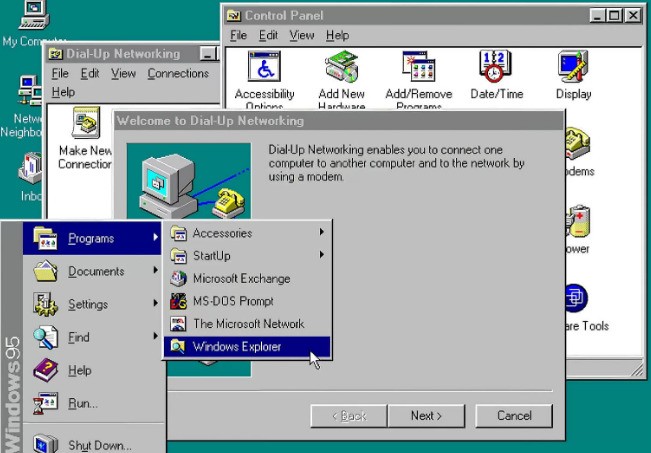Viewport: 651px width, 453px height.
Task: Expand the Find submenu arrow
Action: tap(155, 335)
